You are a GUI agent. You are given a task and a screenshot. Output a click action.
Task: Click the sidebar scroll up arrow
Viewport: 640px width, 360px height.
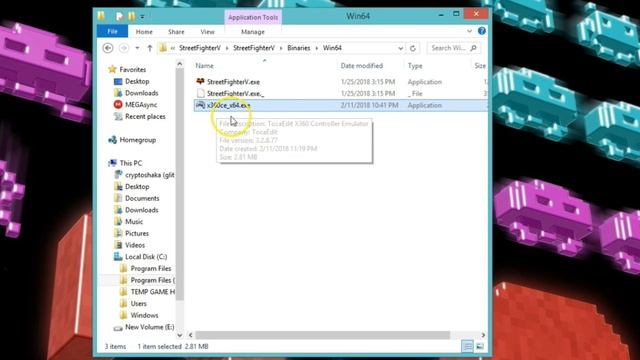click(x=180, y=64)
